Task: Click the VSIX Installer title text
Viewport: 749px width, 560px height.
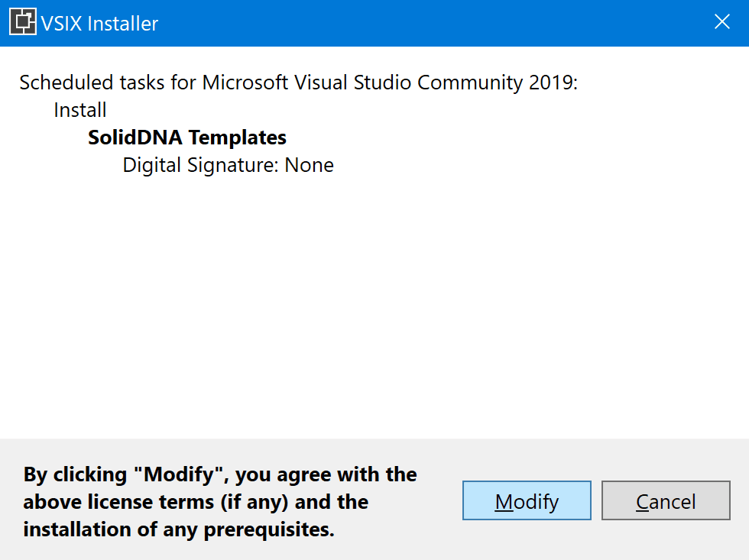Action: click(99, 24)
